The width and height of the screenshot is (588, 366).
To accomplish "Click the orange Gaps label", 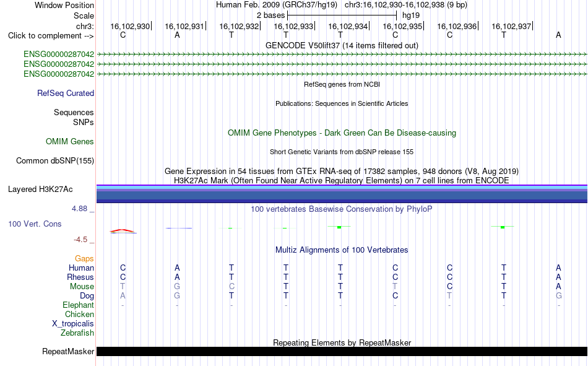I will pyautogui.click(x=84, y=259).
